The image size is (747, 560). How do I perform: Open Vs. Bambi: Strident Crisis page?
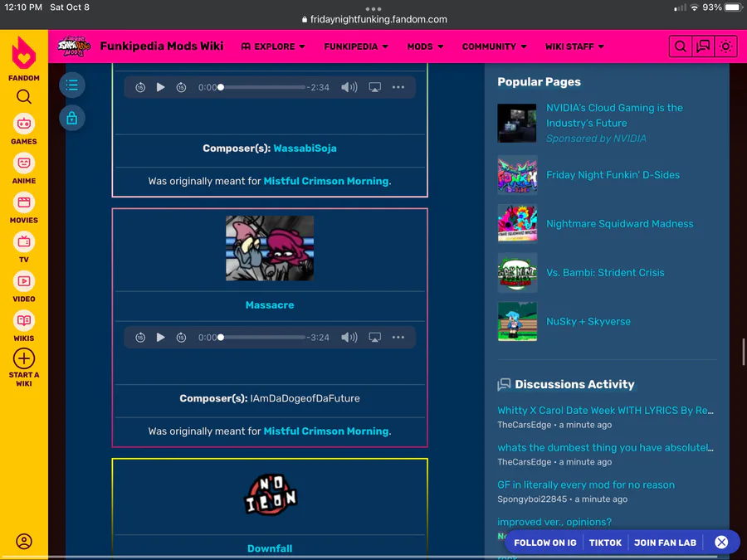[605, 273]
